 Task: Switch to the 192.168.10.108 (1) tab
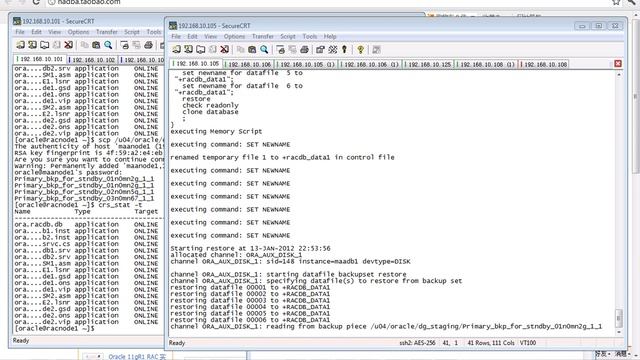[x=486, y=64]
